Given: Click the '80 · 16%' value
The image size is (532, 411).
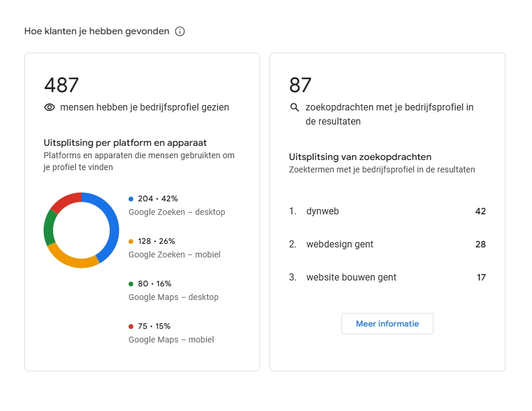Looking at the screenshot, I should coord(155,283).
